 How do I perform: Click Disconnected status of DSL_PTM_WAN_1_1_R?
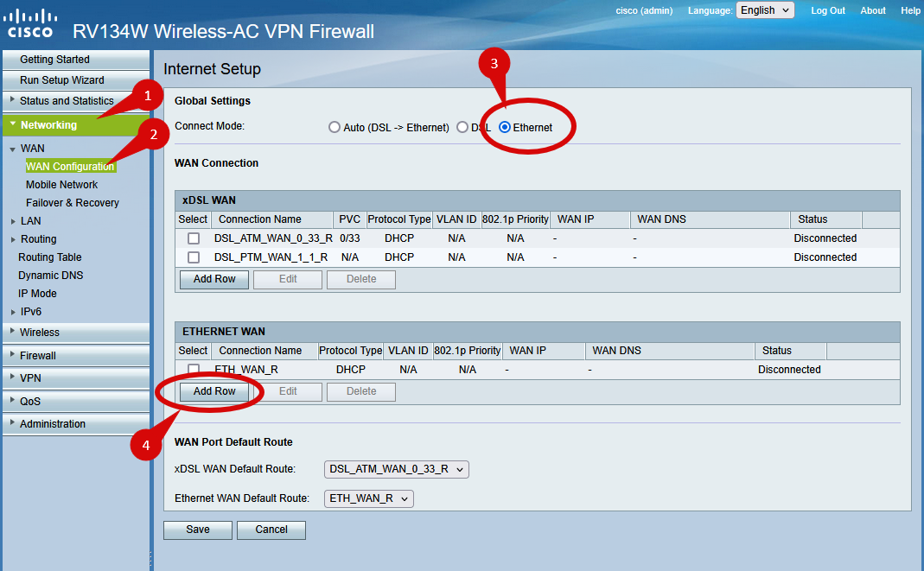[x=825, y=257]
